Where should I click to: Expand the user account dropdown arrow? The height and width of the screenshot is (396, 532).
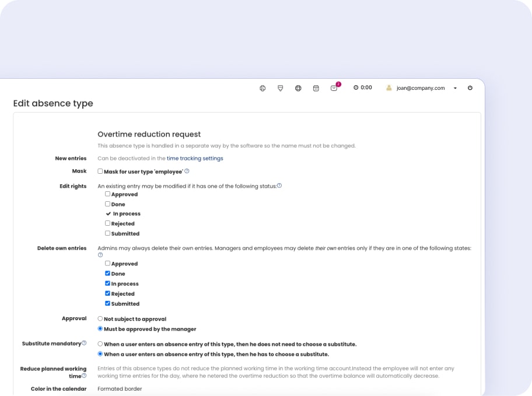(455, 89)
